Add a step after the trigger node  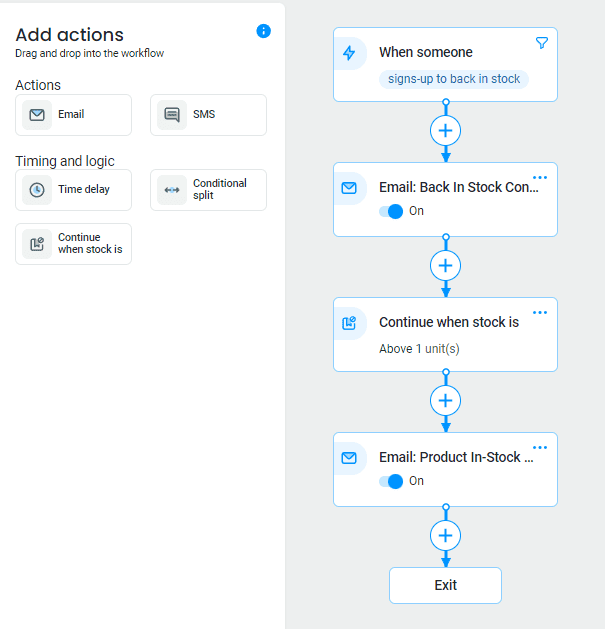[x=446, y=131]
